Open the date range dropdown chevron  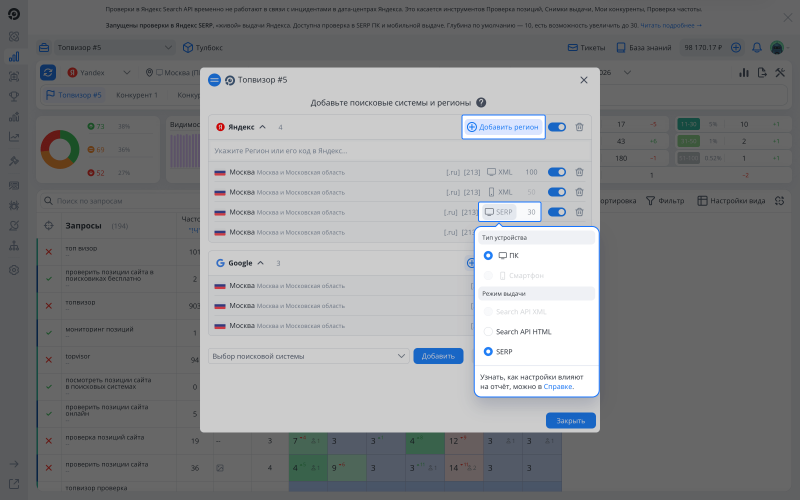click(x=628, y=72)
